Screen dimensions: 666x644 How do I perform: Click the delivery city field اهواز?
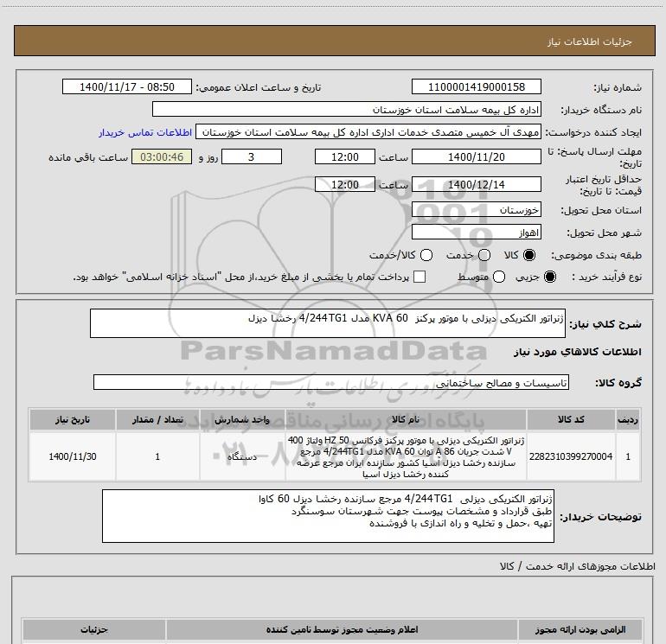tap(476, 232)
